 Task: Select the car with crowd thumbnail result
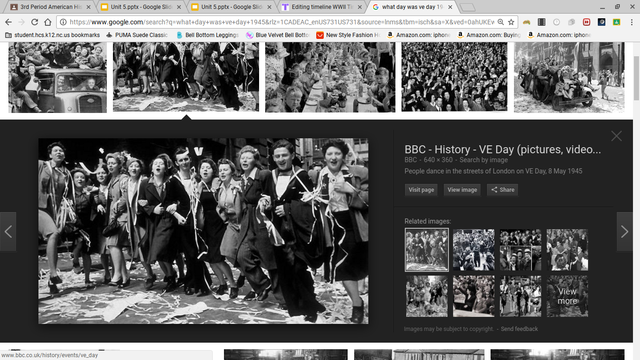click(x=58, y=77)
